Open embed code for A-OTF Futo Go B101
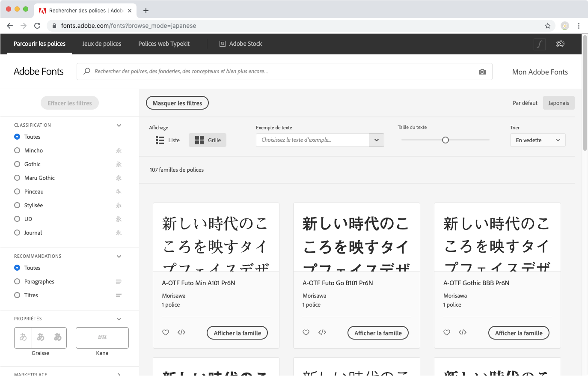This screenshot has width=588, height=376. click(x=322, y=332)
